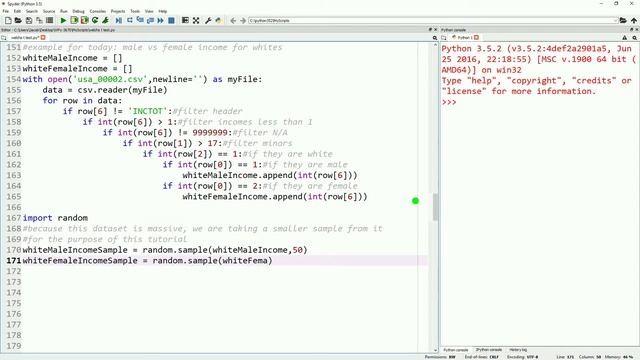Click the Save all files icon
This screenshot has height=360, width=640.
click(39, 20)
